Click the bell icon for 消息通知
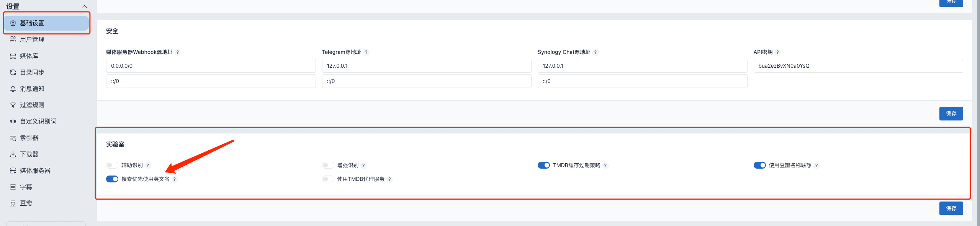The height and width of the screenshot is (226, 980). point(13,89)
